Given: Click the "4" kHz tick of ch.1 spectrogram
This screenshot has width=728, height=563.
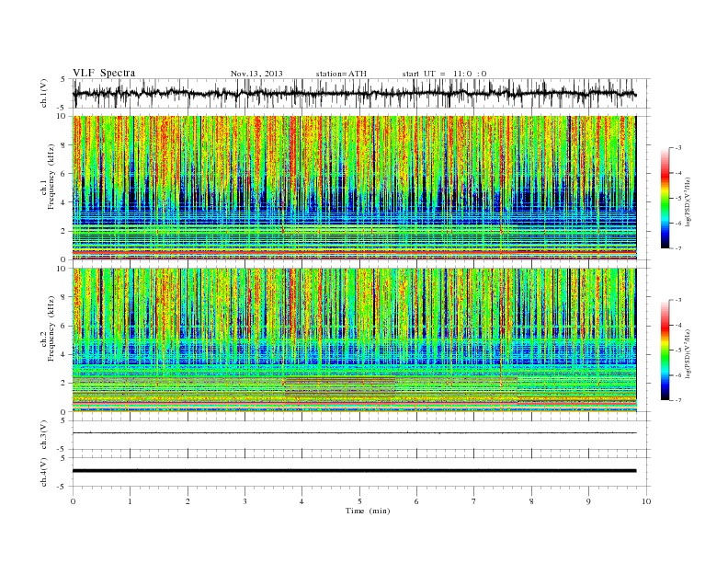Looking at the screenshot, I should [64, 202].
